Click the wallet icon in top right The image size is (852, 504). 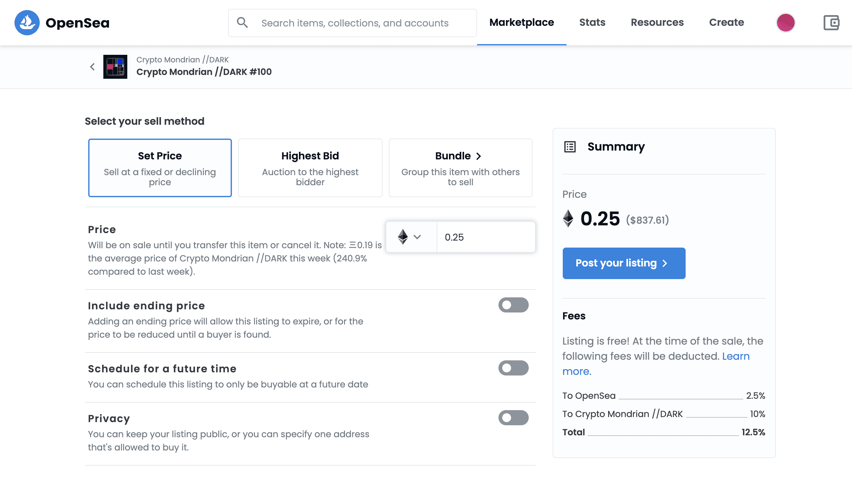(831, 22)
